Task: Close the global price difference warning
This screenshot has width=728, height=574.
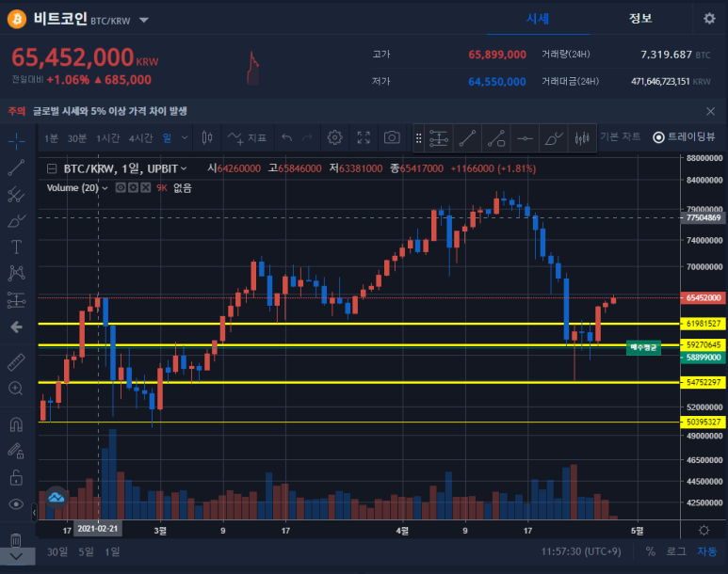Action: 710,111
